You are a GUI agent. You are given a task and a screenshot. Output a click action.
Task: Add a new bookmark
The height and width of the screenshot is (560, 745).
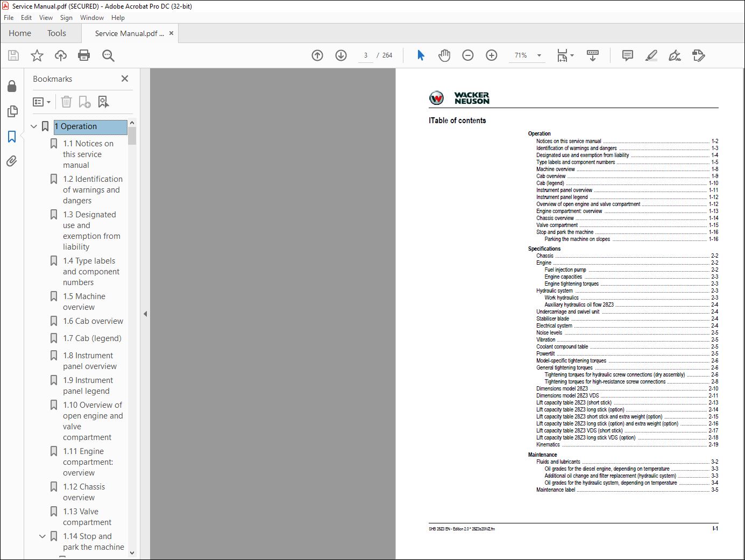84,102
